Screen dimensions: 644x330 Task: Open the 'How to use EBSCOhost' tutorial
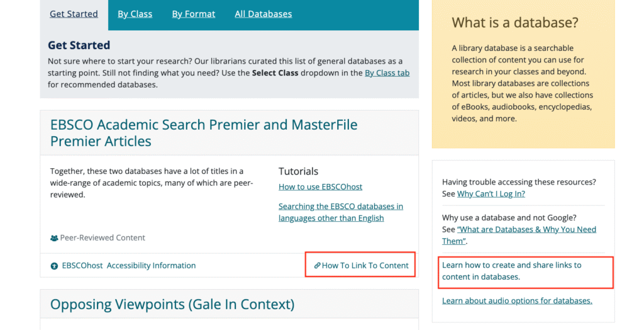click(320, 187)
